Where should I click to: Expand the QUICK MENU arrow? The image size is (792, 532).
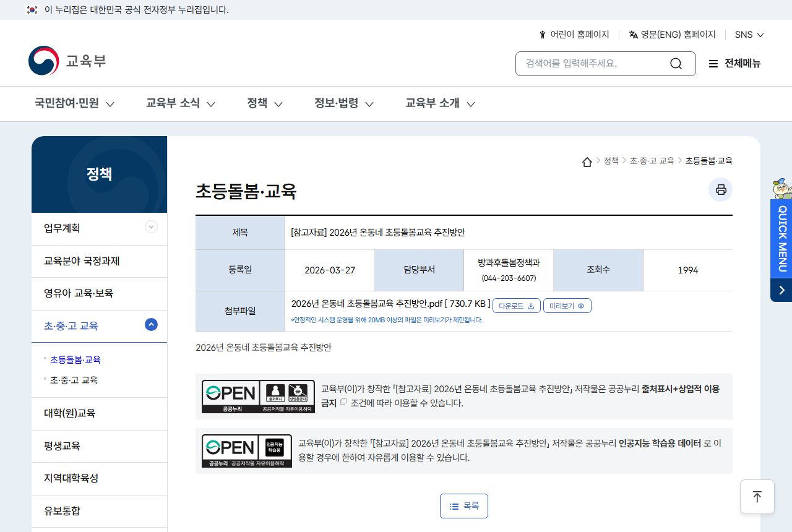click(x=781, y=290)
